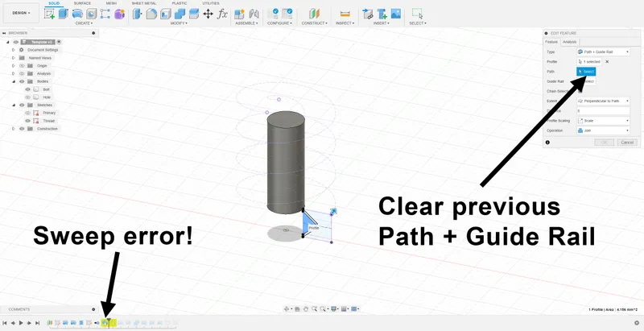Switch to the Sheet Metal tab
This screenshot has width=644, height=331.
[x=144, y=3]
